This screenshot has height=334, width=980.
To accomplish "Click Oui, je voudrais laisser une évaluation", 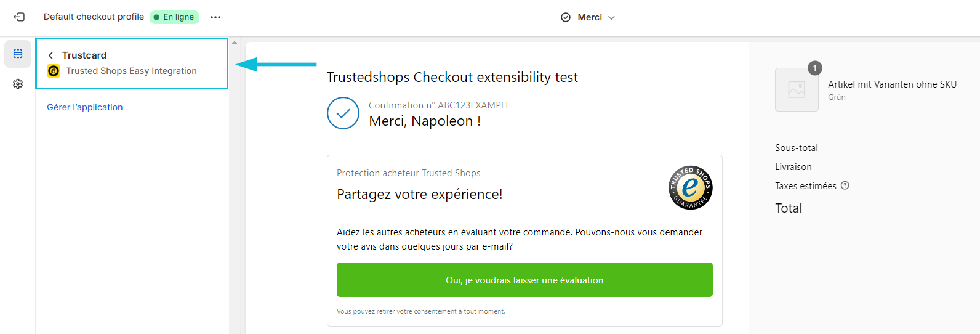I will pyautogui.click(x=524, y=280).
